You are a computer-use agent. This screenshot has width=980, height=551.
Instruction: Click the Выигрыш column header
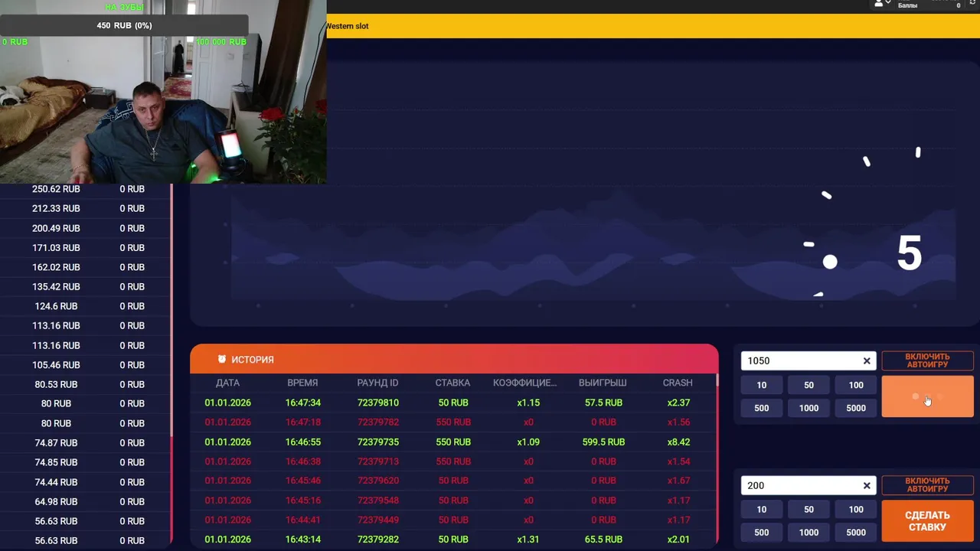tap(603, 383)
